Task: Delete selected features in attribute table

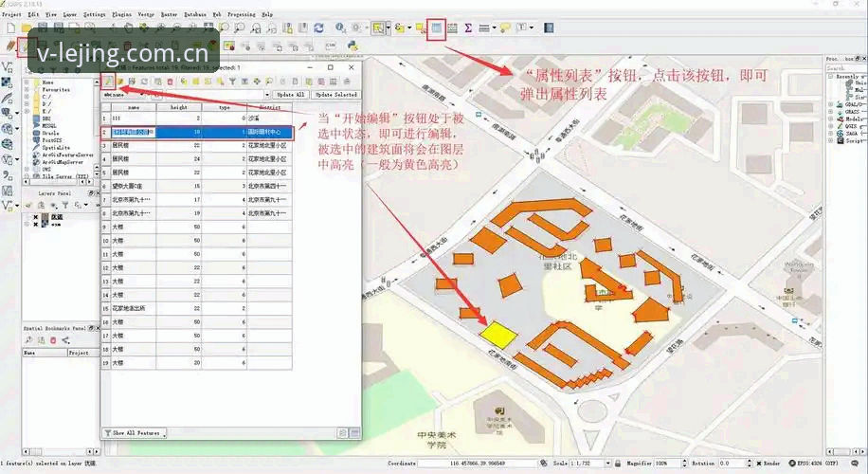Action: tap(170, 82)
